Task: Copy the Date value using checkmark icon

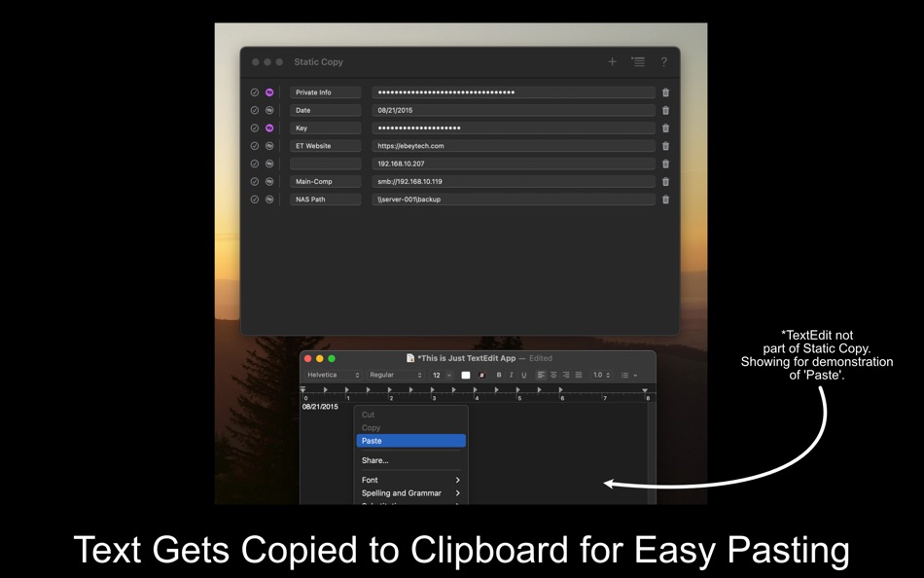Action: pos(255,110)
